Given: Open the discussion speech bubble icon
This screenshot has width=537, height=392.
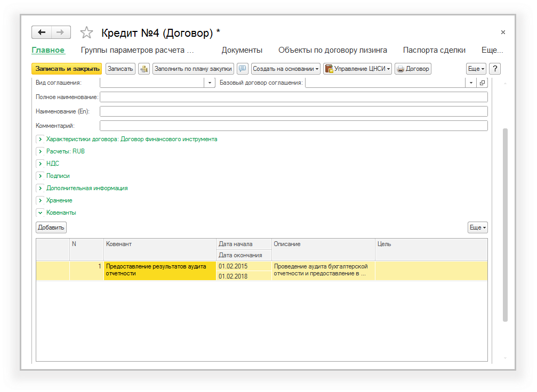Looking at the screenshot, I should tap(243, 69).
